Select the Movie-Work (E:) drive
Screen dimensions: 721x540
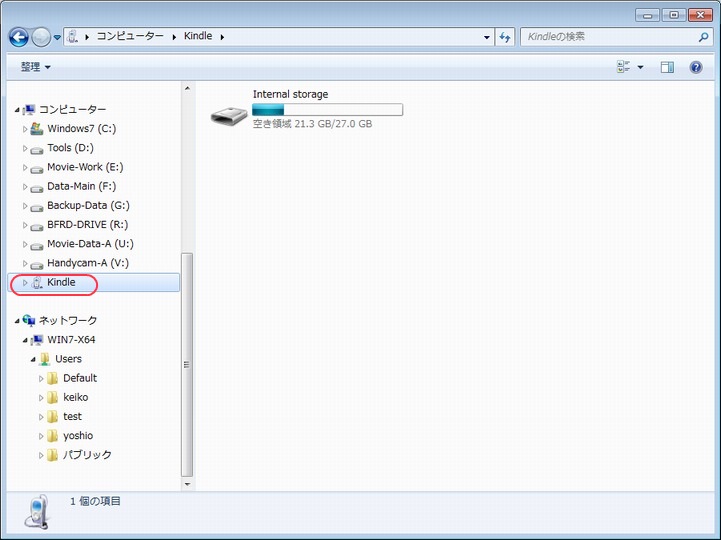coord(85,167)
